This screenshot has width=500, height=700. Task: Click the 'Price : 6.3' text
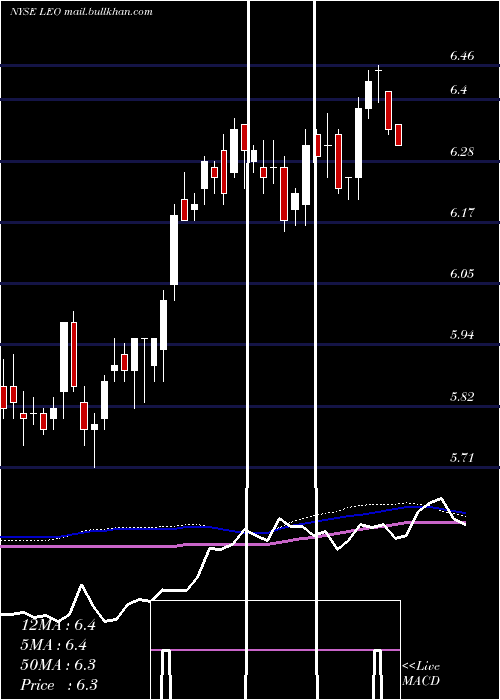point(58,685)
